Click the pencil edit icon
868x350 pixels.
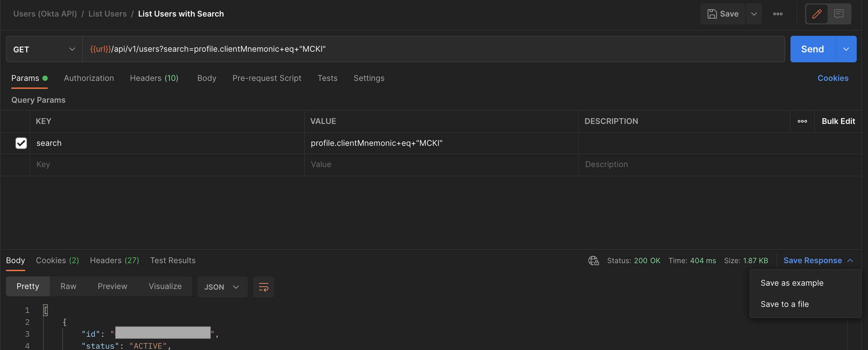816,14
